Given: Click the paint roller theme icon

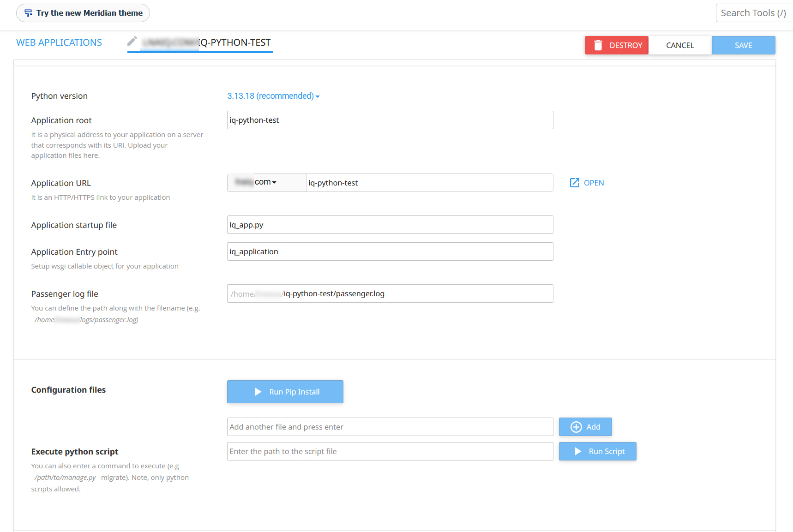Looking at the screenshot, I should (x=28, y=13).
